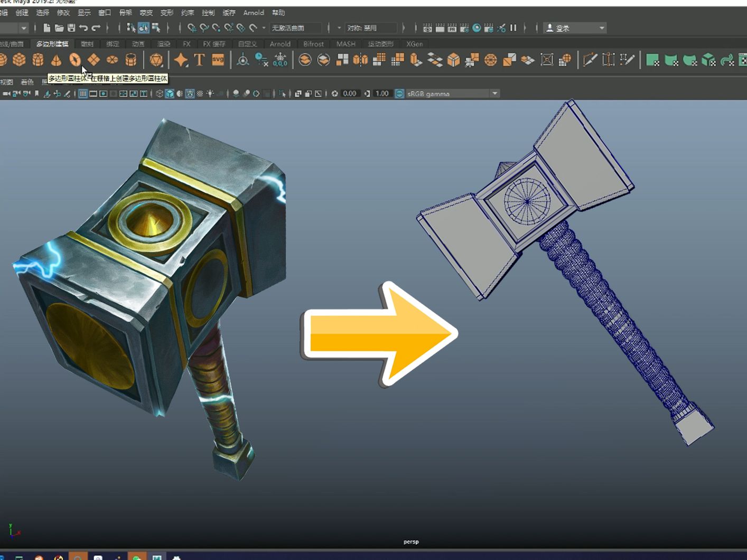This screenshot has width=747, height=560.
Task: Click the redo arrow icon
Action: pyautogui.click(x=96, y=28)
